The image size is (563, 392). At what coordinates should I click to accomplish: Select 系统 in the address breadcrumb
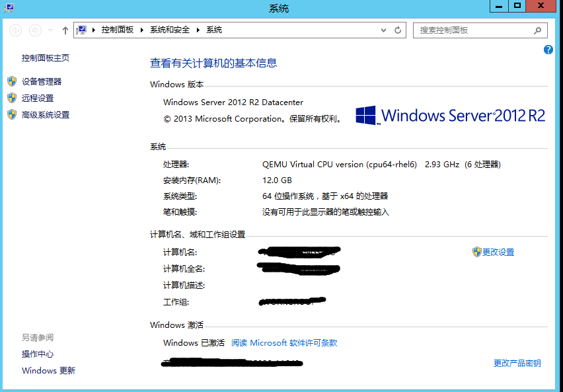(x=214, y=30)
